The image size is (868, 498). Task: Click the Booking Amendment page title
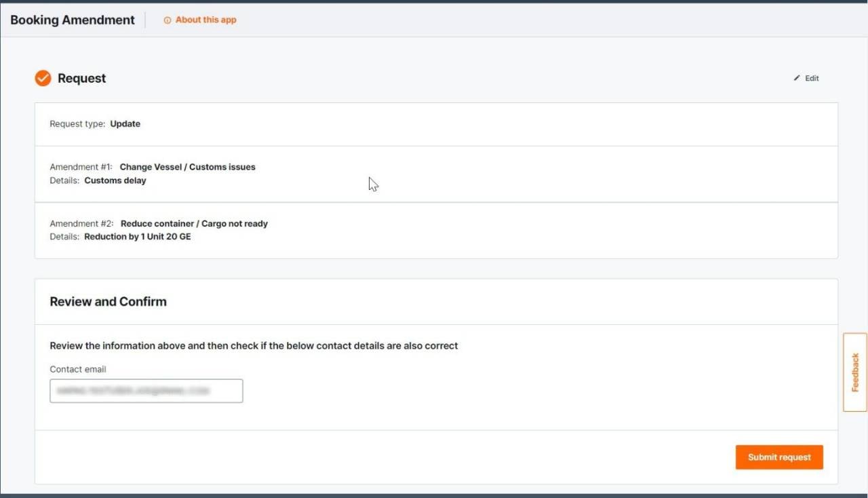click(73, 20)
